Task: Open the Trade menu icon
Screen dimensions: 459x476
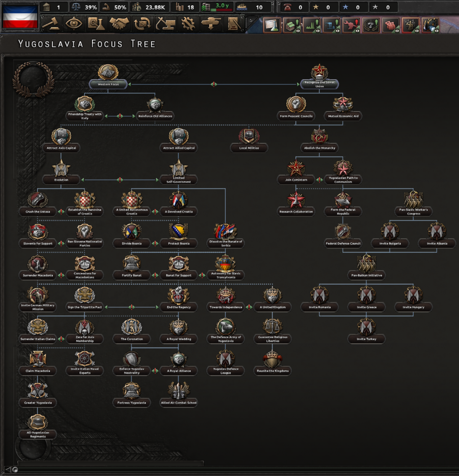Action: [x=142, y=24]
